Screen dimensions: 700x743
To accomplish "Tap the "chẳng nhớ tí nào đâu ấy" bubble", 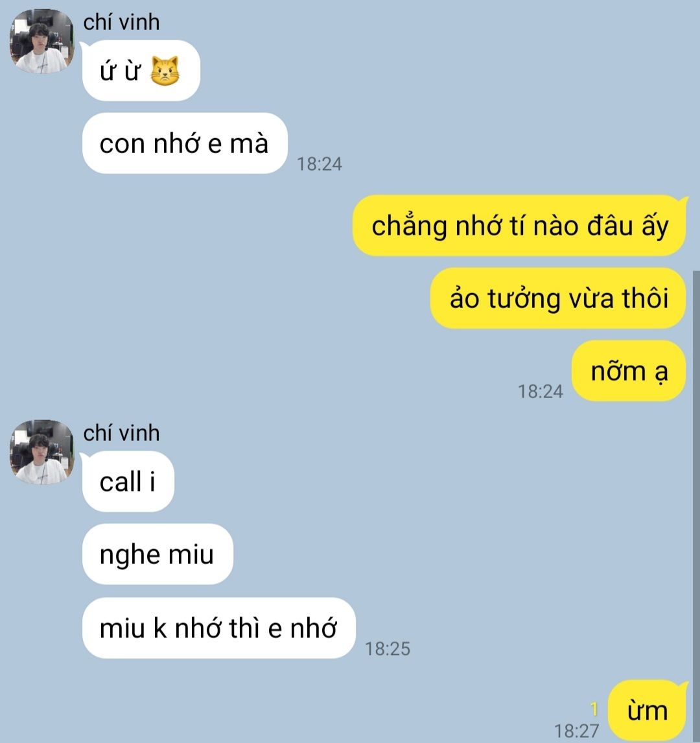I will (519, 226).
